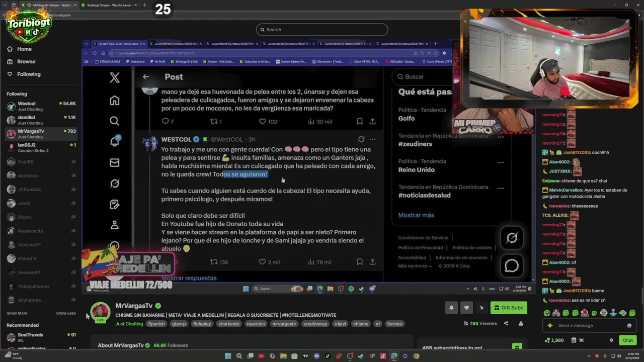The width and height of the screenshot is (644, 362).
Task: Click the floating Grok button
Action: click(x=512, y=238)
